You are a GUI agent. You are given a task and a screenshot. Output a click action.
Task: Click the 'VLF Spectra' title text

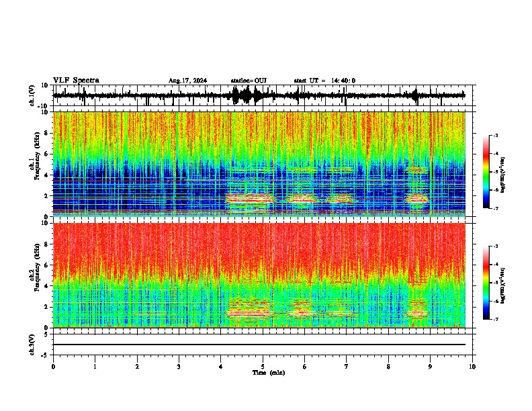pos(76,80)
